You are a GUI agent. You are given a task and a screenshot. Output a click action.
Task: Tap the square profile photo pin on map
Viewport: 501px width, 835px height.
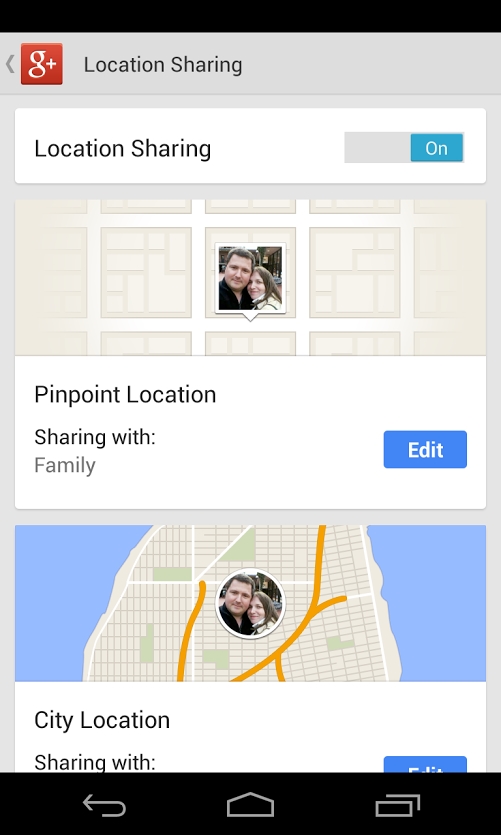tap(250, 279)
